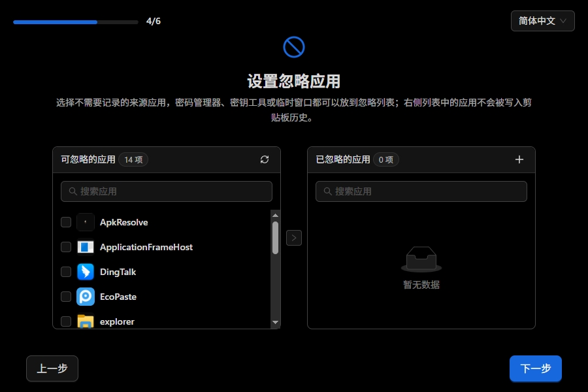This screenshot has width=588, height=392.
Task: Check the ApplicationFrameHost checkbox
Action: pyautogui.click(x=66, y=247)
